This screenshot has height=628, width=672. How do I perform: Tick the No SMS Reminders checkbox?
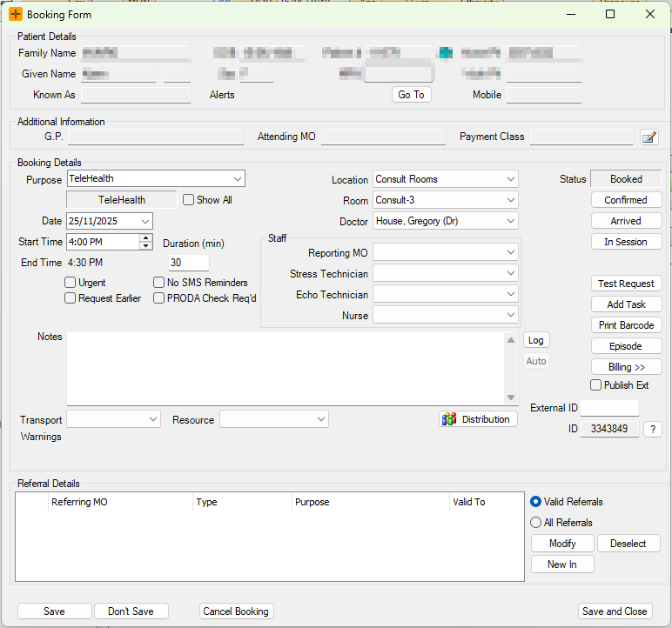159,283
